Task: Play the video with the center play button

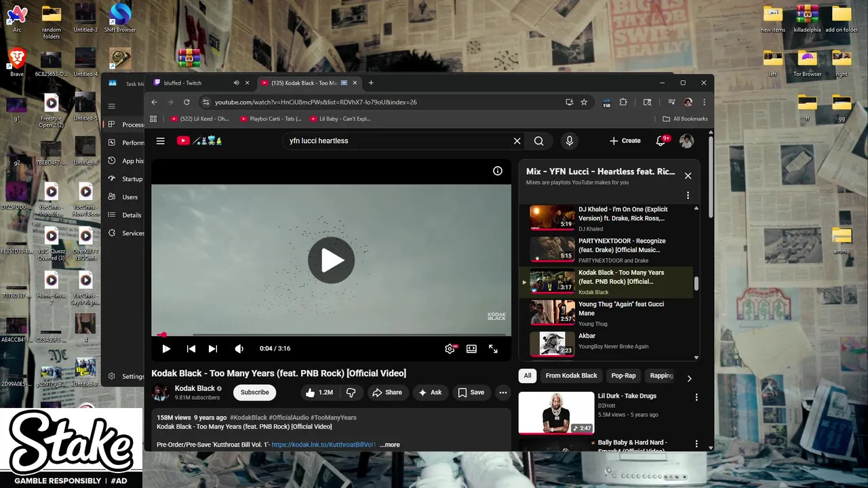Action: pyautogui.click(x=332, y=260)
